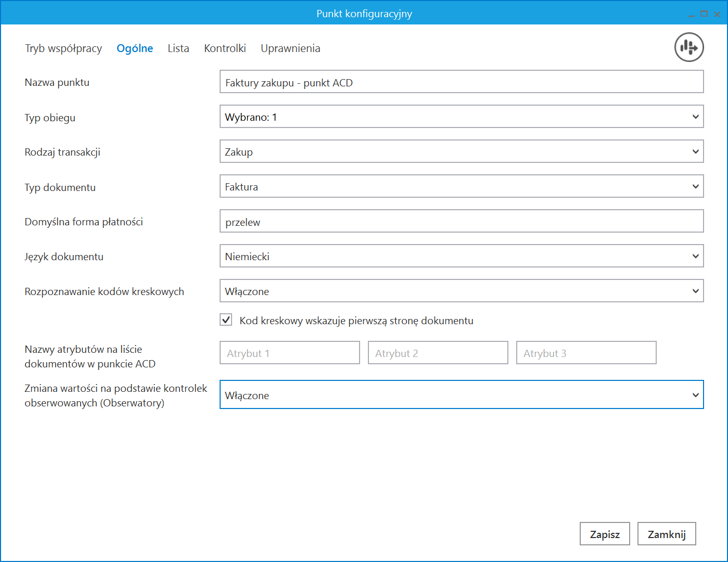Screen dimensions: 728x562
Task: Minimize the Punkt konfiguracyjny window
Action: pyautogui.click(x=691, y=15)
